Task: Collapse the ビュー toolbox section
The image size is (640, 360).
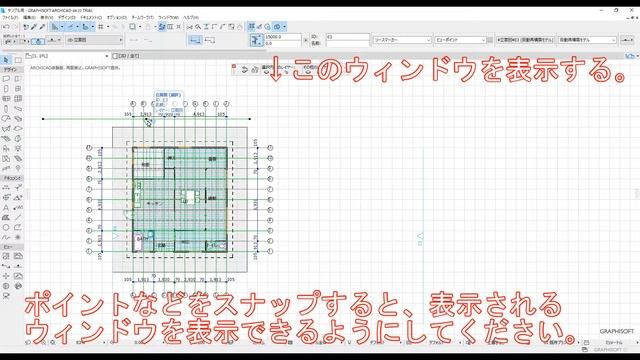Action: pos(11,247)
